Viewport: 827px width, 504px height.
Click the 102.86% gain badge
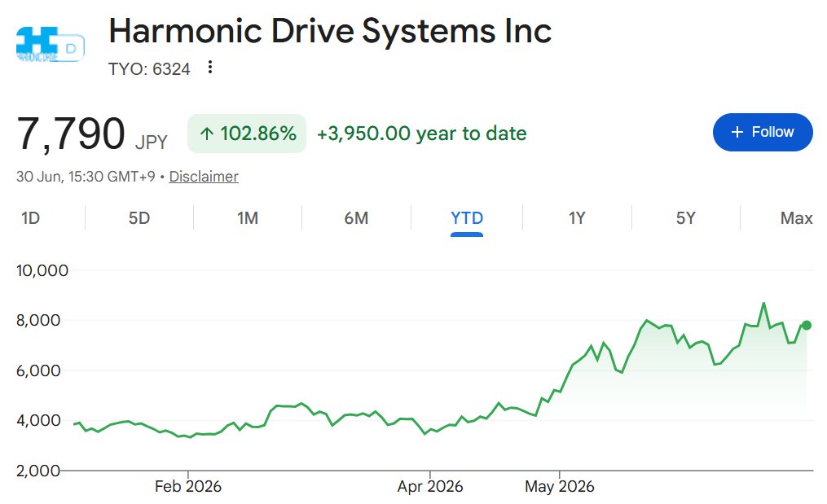tap(247, 134)
